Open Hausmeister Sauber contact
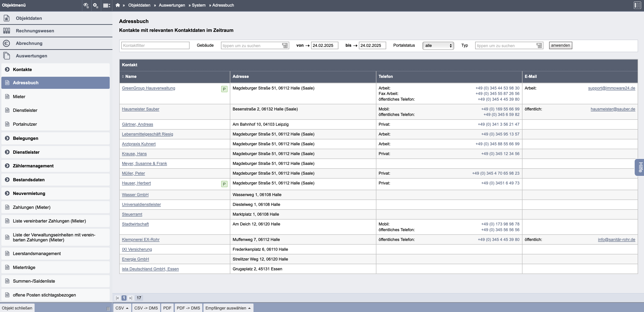 pyautogui.click(x=140, y=109)
